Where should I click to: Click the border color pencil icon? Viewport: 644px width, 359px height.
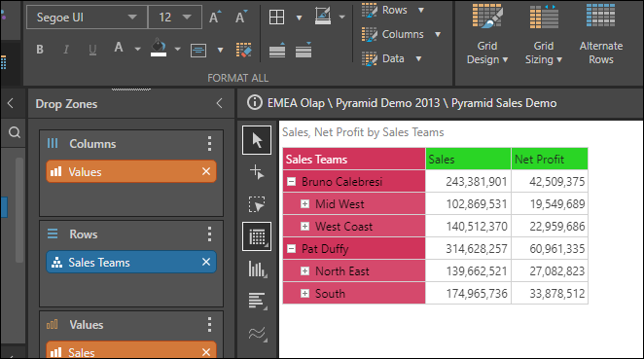pos(323,17)
